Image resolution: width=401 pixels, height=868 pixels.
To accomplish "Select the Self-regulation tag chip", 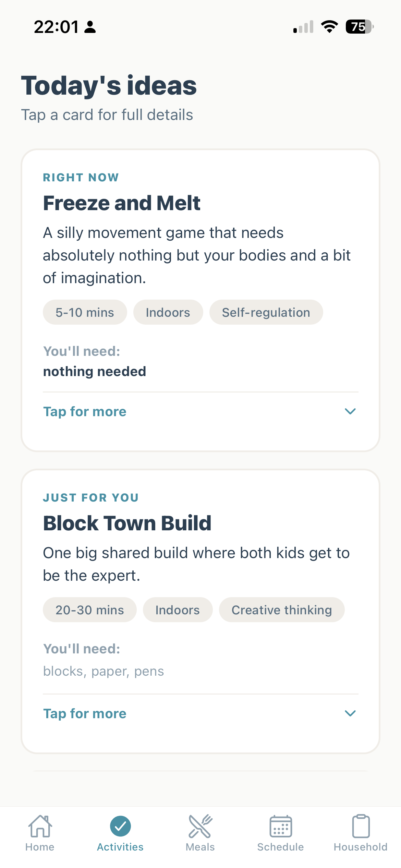I will click(x=266, y=312).
